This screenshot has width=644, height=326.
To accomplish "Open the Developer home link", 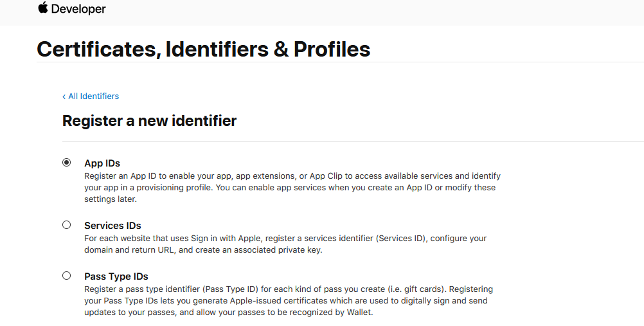I will tap(78, 9).
